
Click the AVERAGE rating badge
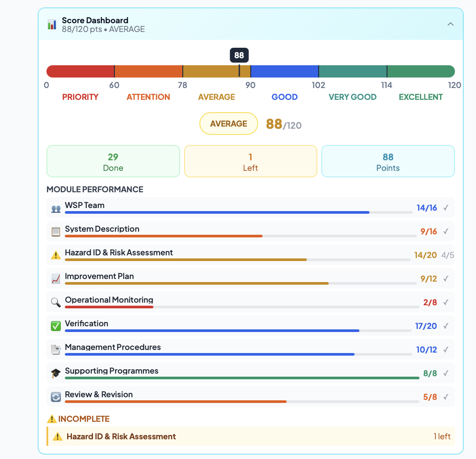[x=229, y=124]
